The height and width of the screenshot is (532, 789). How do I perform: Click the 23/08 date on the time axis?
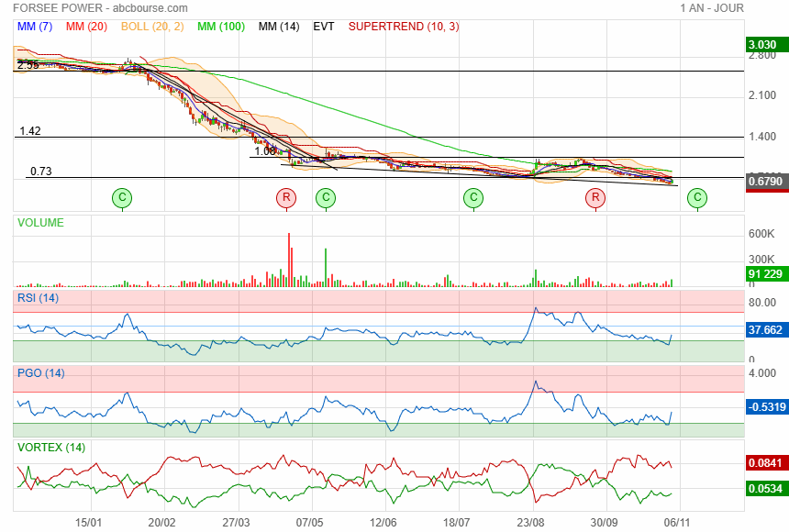(530, 523)
